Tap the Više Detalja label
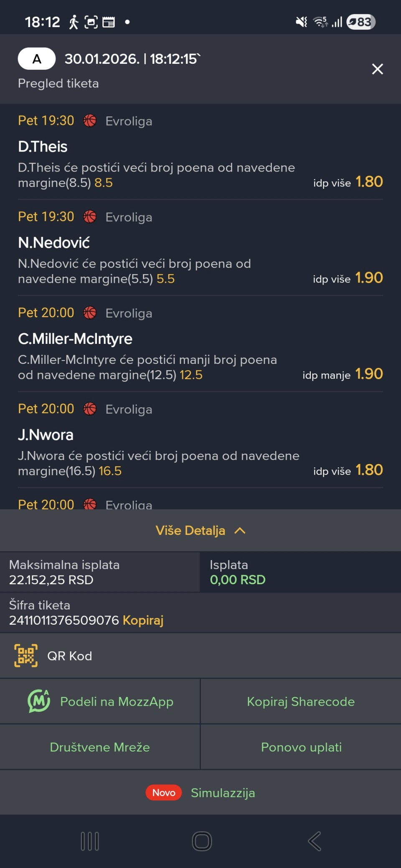This screenshot has height=868, width=401. point(190,530)
